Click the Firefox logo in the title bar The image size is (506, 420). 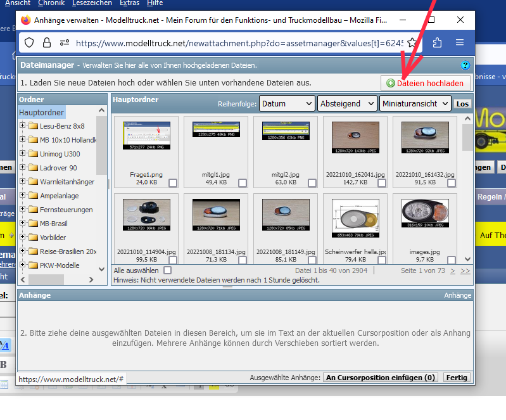(x=26, y=20)
